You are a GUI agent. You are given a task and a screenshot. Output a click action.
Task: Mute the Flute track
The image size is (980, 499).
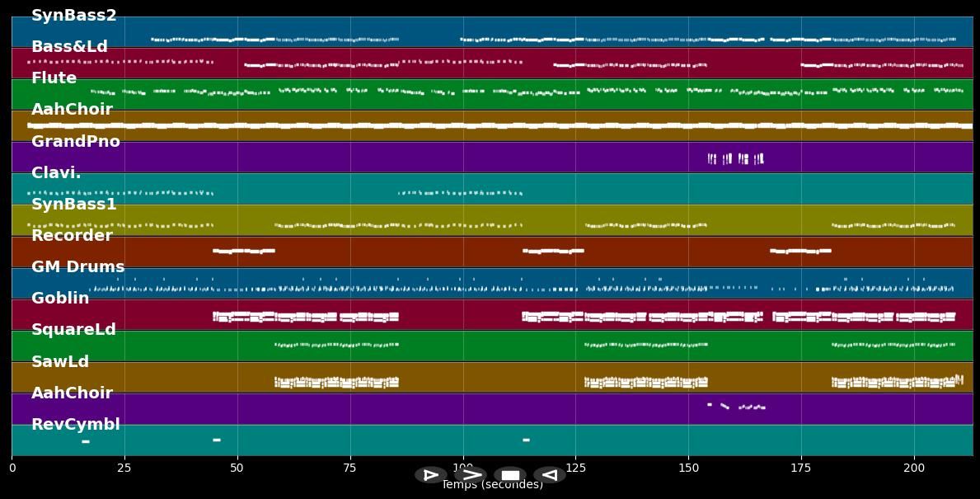(x=54, y=78)
